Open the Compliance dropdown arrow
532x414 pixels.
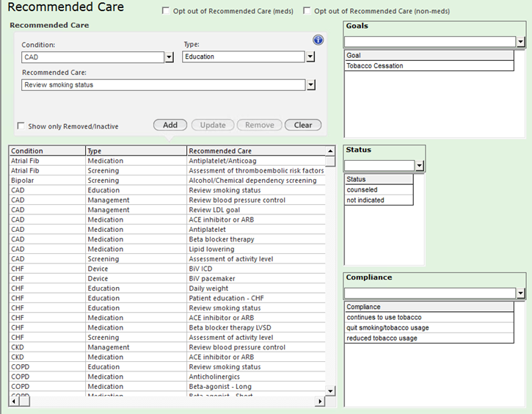coord(520,293)
